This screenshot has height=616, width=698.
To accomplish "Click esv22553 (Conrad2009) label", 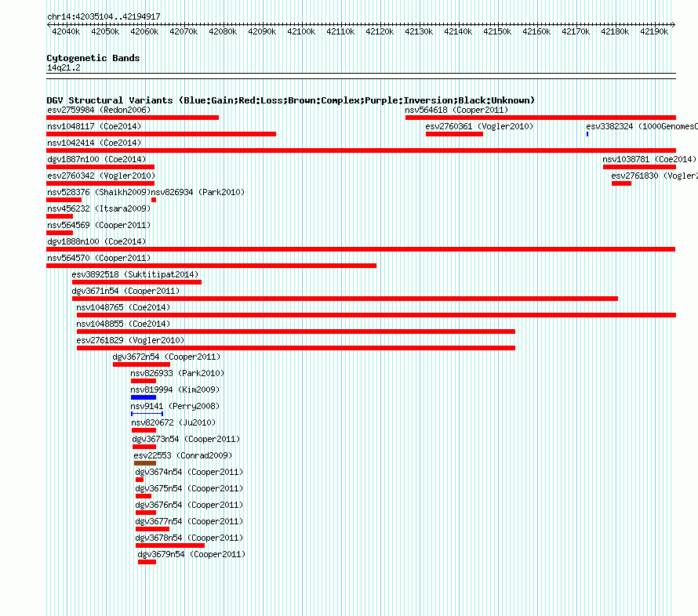I will tap(183, 455).
